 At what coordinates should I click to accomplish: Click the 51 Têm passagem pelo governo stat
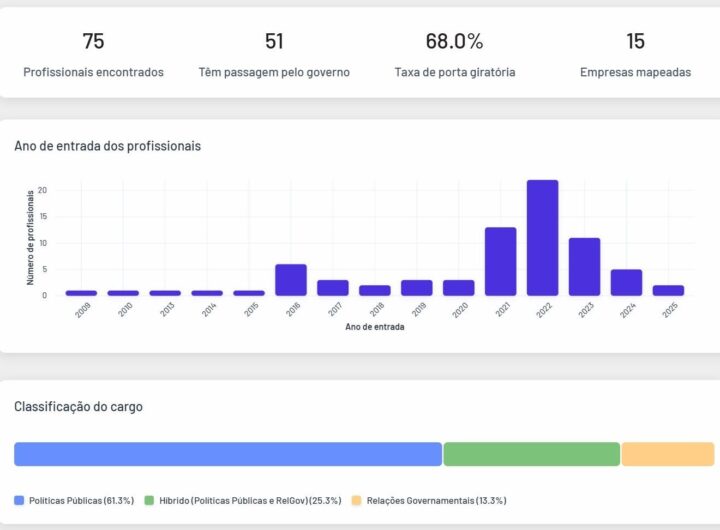[274, 55]
